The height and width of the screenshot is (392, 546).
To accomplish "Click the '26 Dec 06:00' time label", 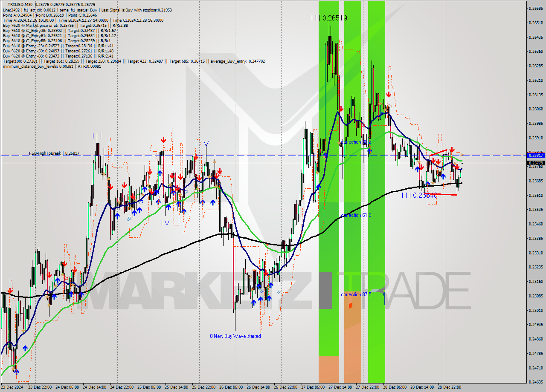I will 231,387.
